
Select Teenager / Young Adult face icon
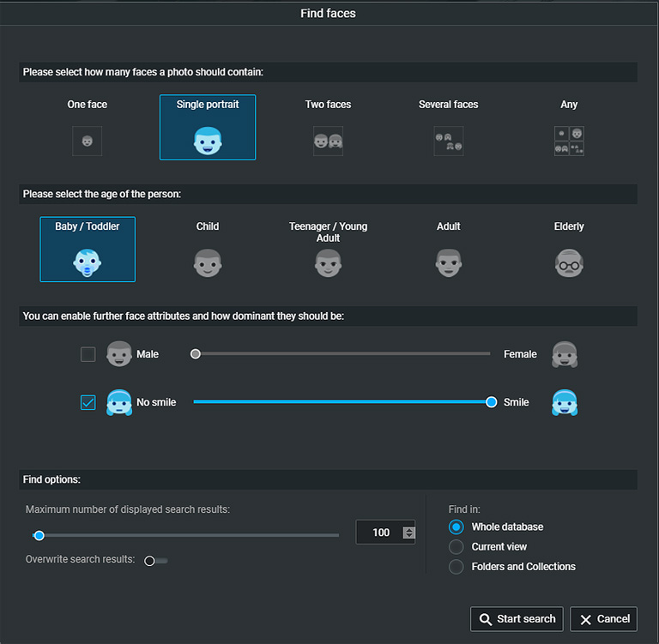pyautogui.click(x=329, y=263)
